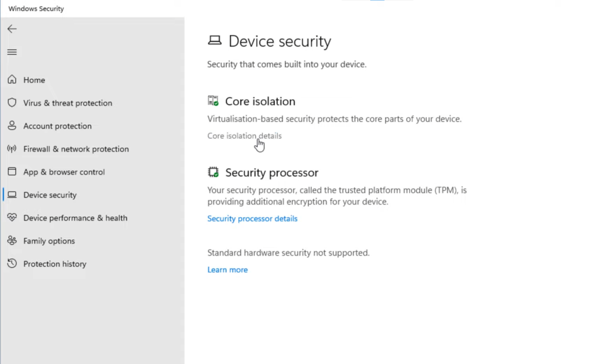Open Core isolation details link
Screen dimensions: 590x364
coord(244,136)
